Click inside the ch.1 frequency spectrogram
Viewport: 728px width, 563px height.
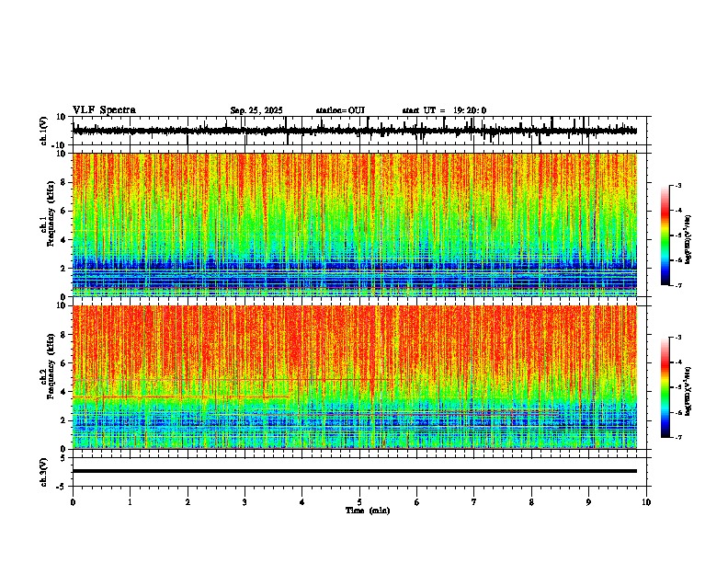coord(355,224)
